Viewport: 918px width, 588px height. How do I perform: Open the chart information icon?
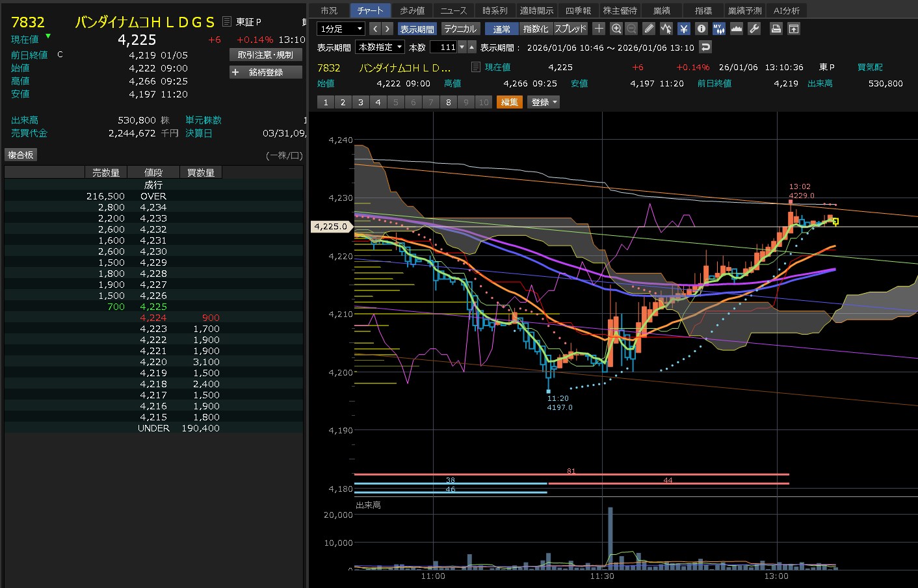[x=701, y=29]
